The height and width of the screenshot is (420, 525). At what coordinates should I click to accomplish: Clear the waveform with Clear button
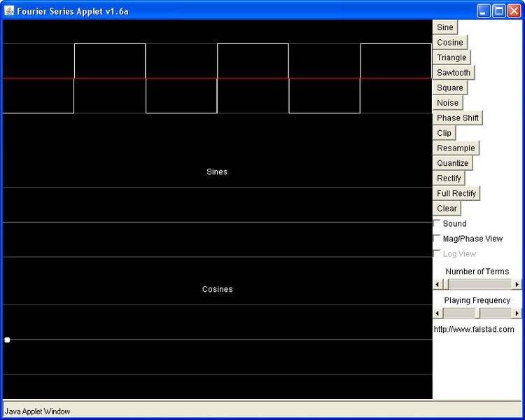(447, 208)
